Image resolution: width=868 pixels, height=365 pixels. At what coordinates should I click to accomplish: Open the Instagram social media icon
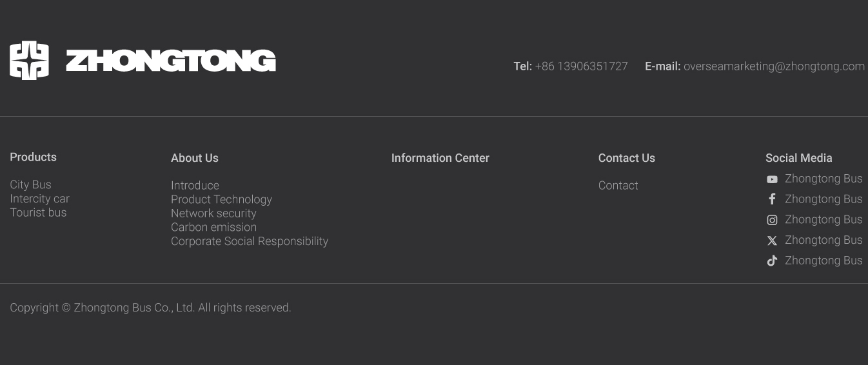(x=772, y=220)
